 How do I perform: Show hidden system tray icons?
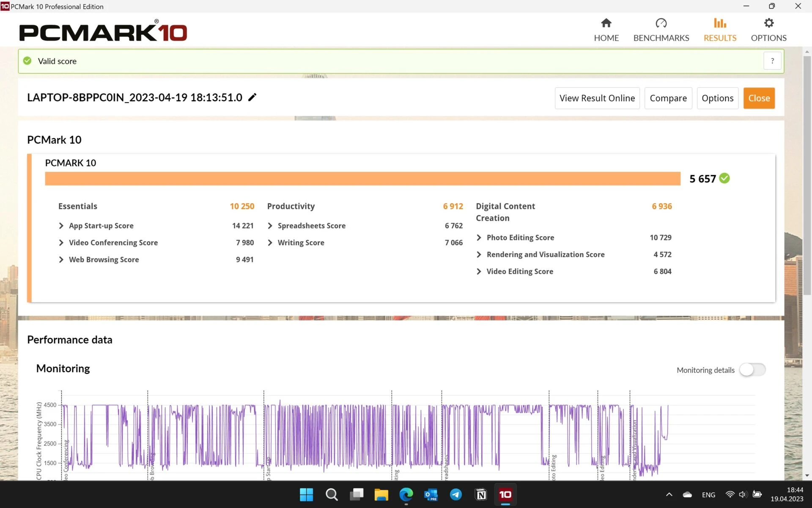(x=669, y=494)
